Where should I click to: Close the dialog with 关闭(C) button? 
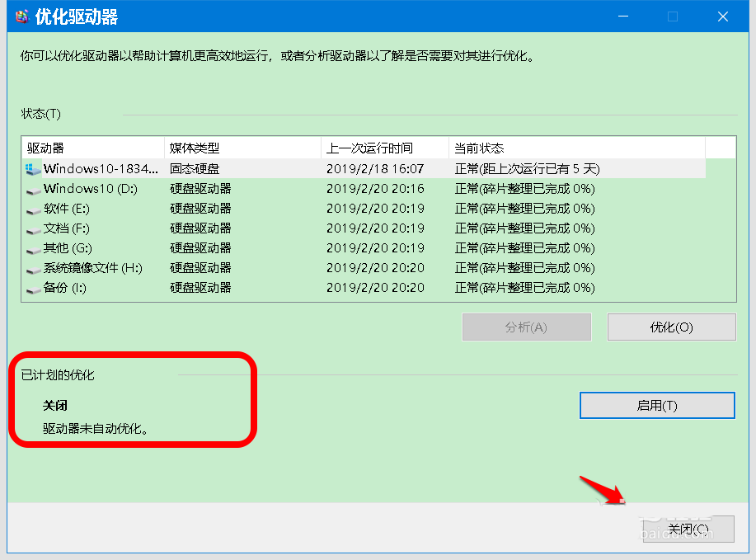pyautogui.click(x=688, y=529)
